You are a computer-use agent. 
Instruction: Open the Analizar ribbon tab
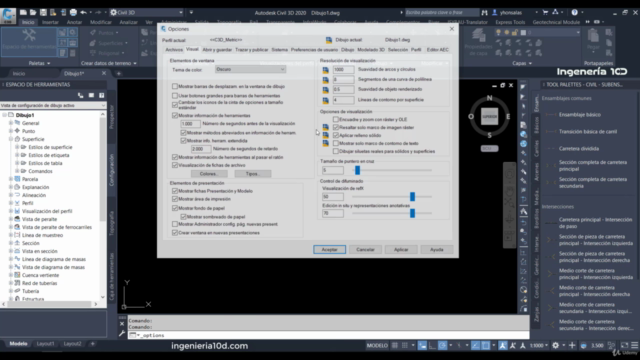tap(129, 22)
